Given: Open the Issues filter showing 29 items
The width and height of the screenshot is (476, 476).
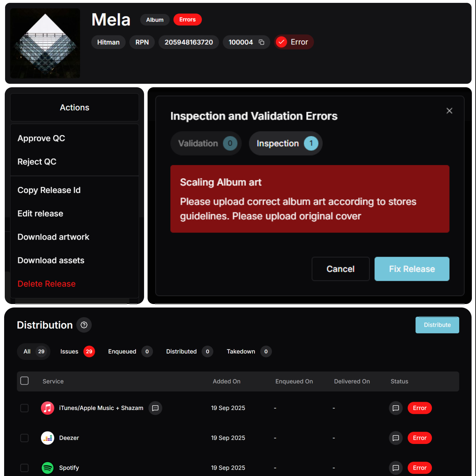Looking at the screenshot, I should [x=77, y=351].
